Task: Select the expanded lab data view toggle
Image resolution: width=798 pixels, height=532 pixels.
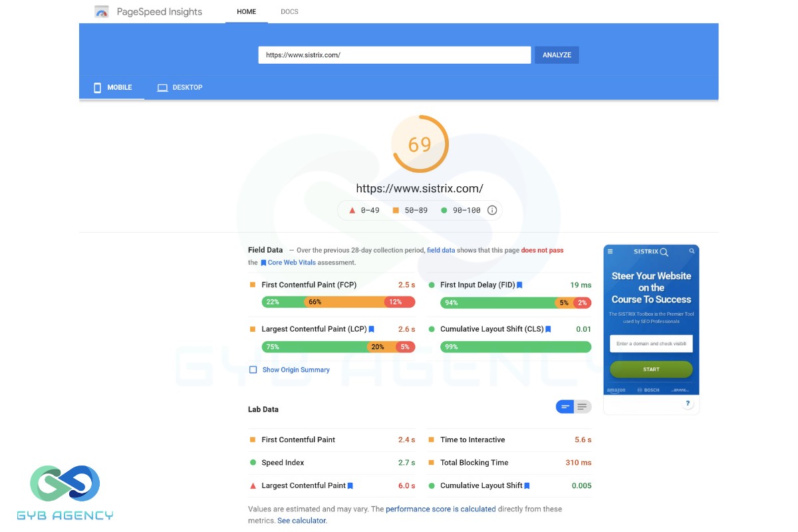Action: [x=583, y=406]
